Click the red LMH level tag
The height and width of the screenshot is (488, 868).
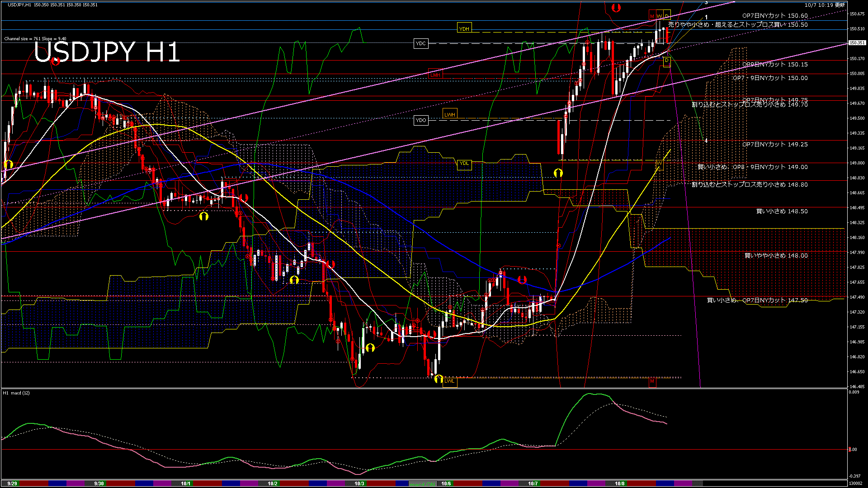[435, 75]
